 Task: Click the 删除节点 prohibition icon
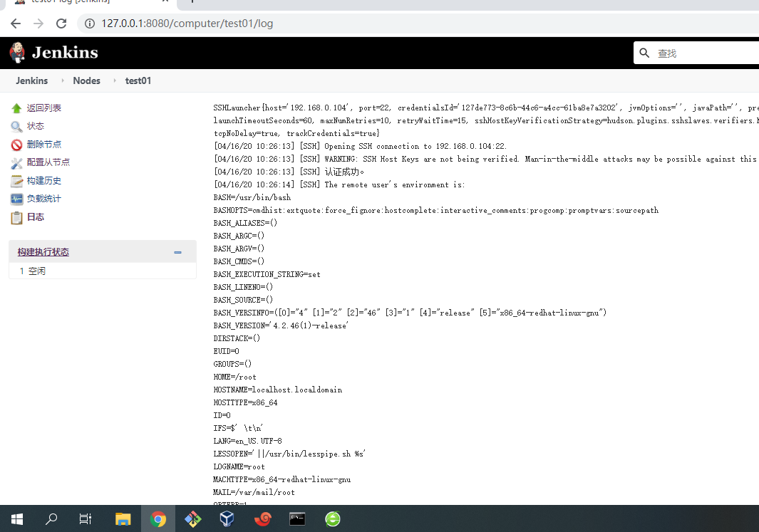click(x=16, y=144)
